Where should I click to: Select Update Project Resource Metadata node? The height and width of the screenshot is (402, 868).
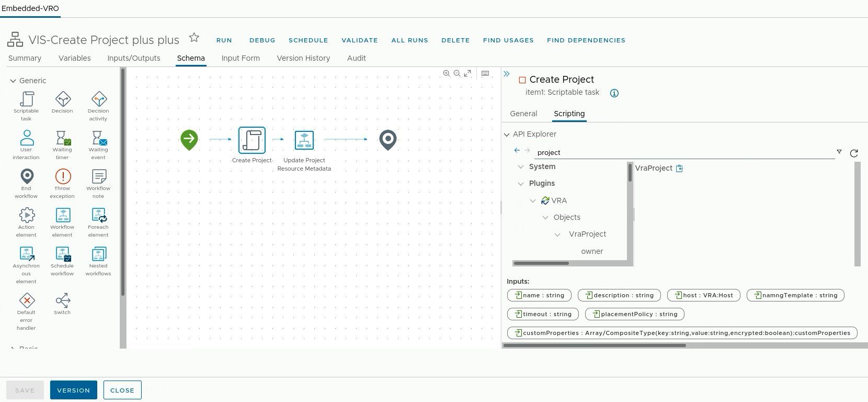pos(304,140)
